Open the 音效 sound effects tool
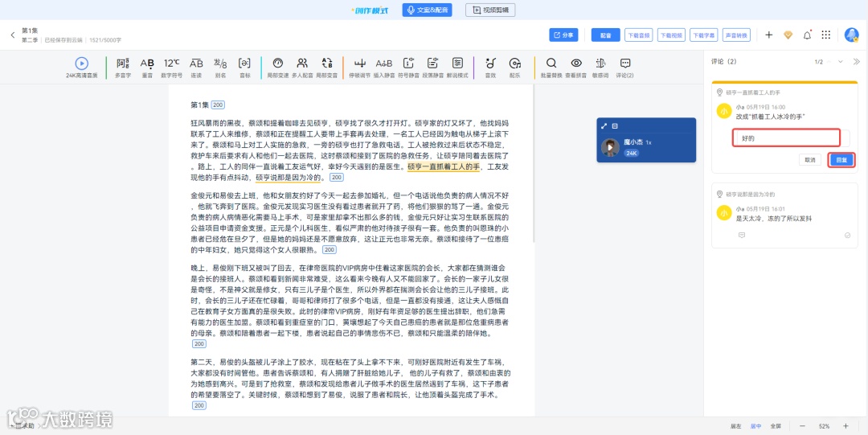Screen dimensions: 868x435 pyautogui.click(x=490, y=68)
